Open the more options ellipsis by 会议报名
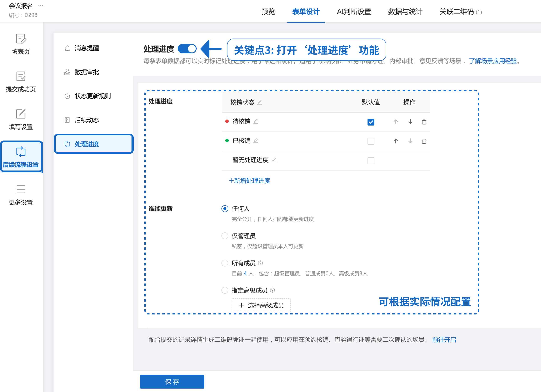 pyautogui.click(x=41, y=6)
